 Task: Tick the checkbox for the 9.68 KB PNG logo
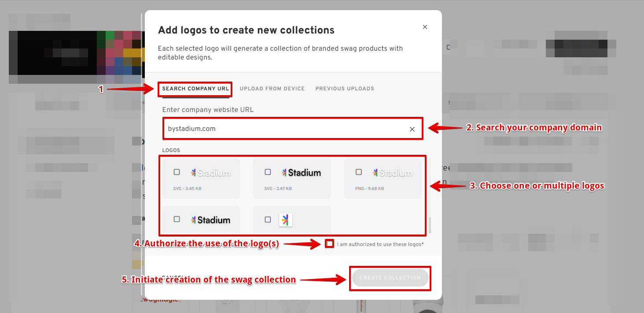click(359, 172)
